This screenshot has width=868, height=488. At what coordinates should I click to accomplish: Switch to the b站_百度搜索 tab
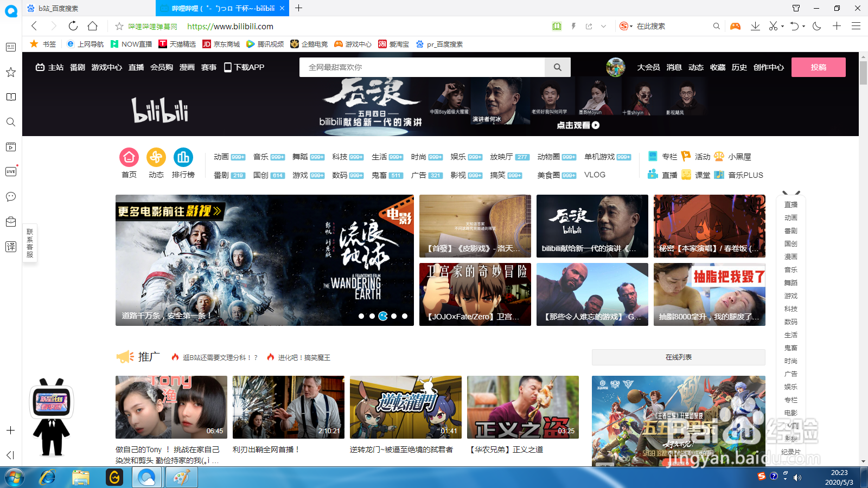click(90, 8)
